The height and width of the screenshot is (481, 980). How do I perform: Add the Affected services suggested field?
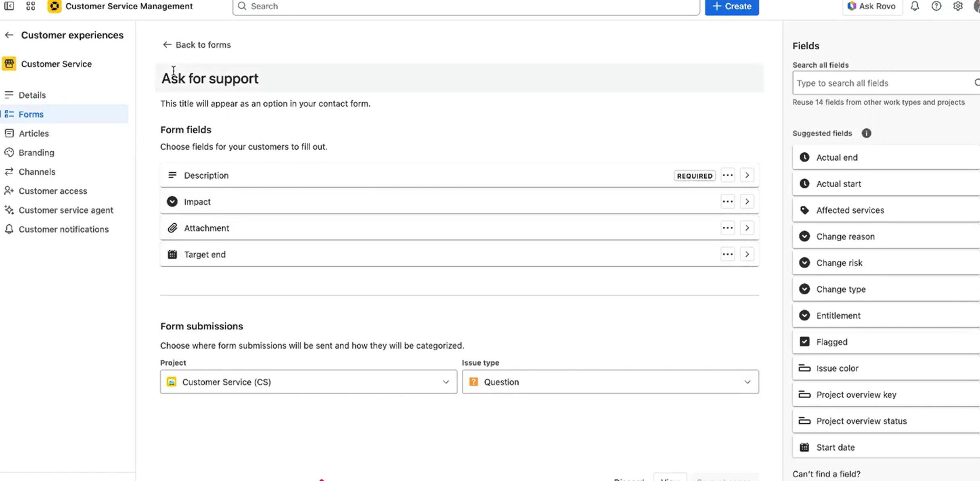tap(886, 210)
